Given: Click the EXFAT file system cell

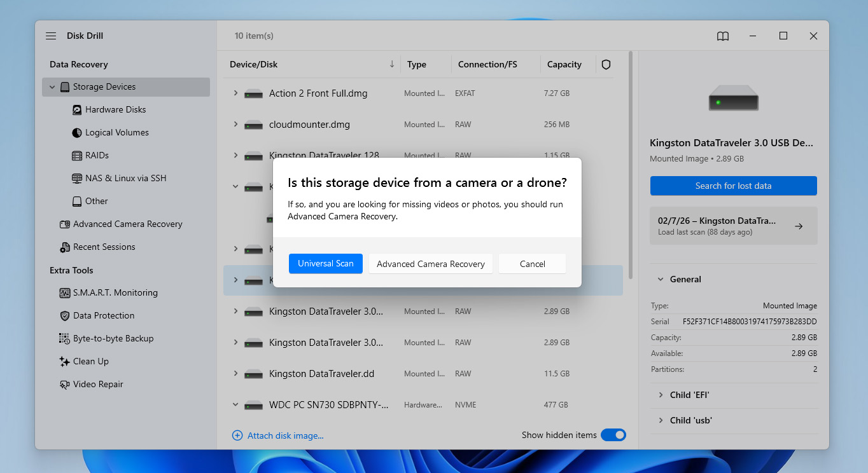Looking at the screenshot, I should point(465,93).
